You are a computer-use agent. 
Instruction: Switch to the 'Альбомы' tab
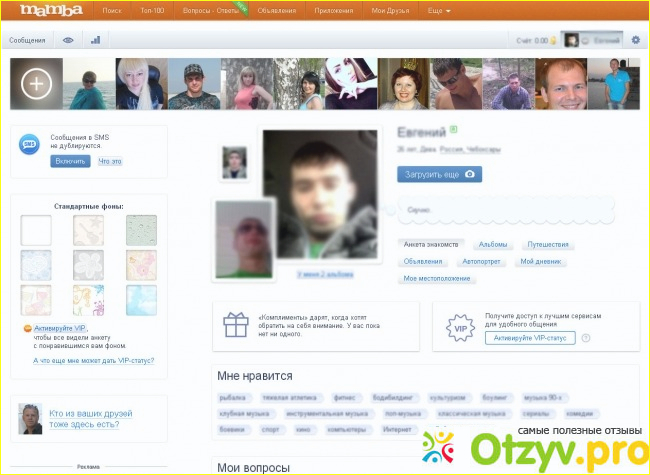click(493, 244)
